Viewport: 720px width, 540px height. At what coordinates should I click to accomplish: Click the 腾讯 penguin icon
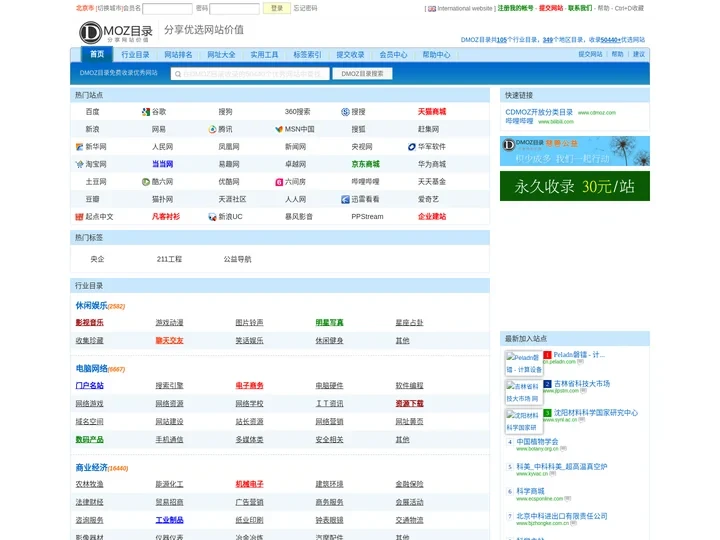point(212,129)
